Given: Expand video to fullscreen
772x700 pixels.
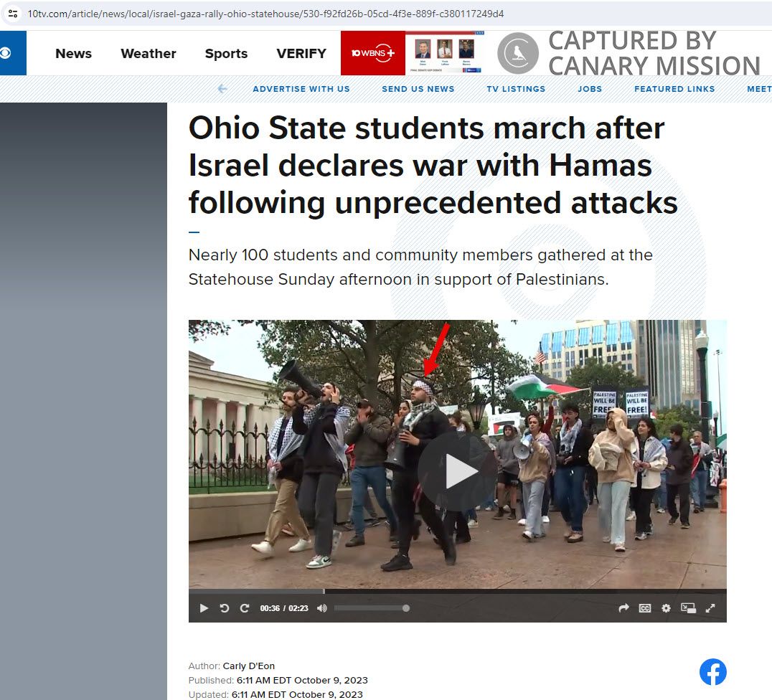Looking at the screenshot, I should tap(710, 608).
